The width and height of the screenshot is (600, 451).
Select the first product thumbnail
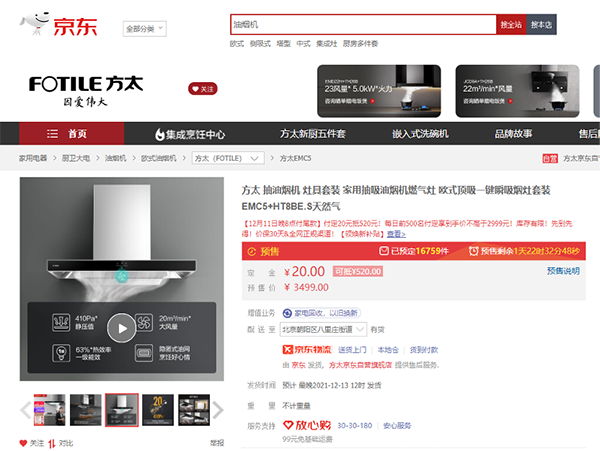(49, 410)
